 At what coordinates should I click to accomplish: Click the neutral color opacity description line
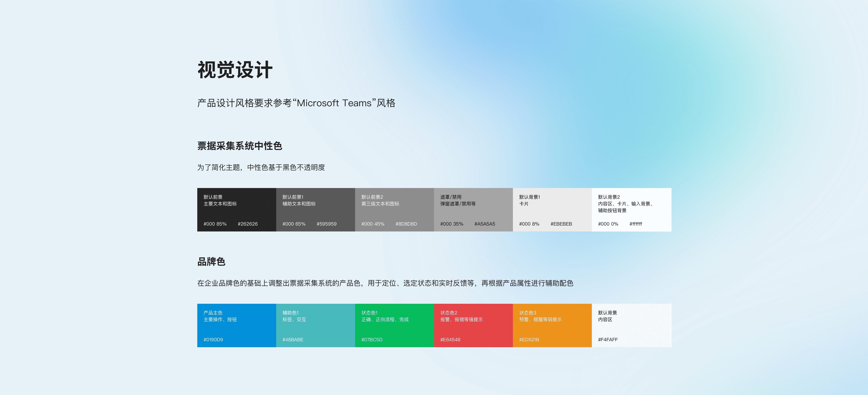click(x=261, y=167)
